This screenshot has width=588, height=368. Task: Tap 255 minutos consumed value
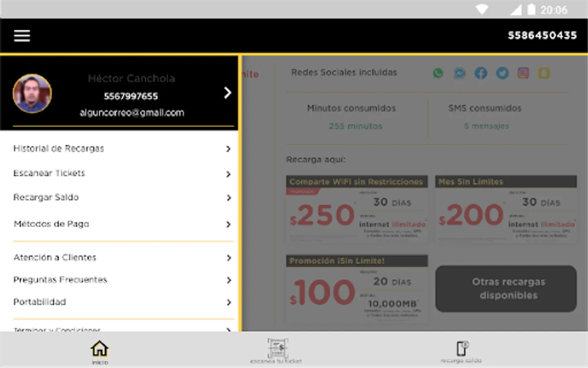point(356,126)
